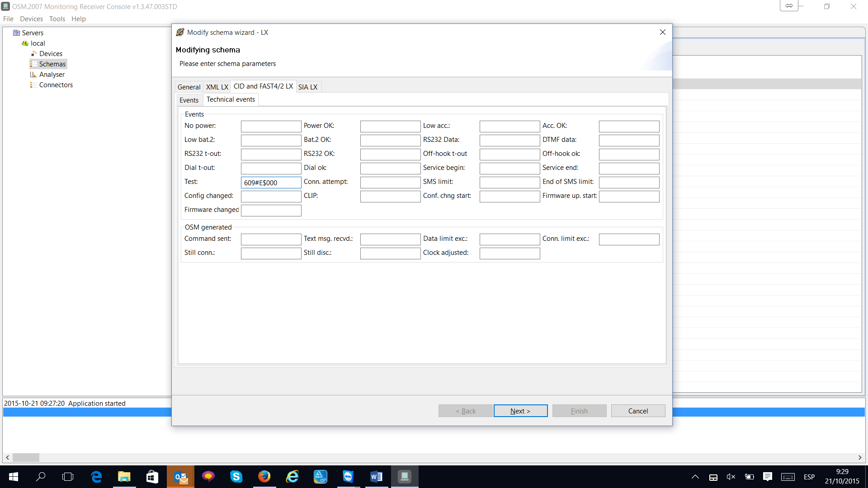Click the Analyser chart icon
The height and width of the screenshot is (488, 868).
(33, 75)
